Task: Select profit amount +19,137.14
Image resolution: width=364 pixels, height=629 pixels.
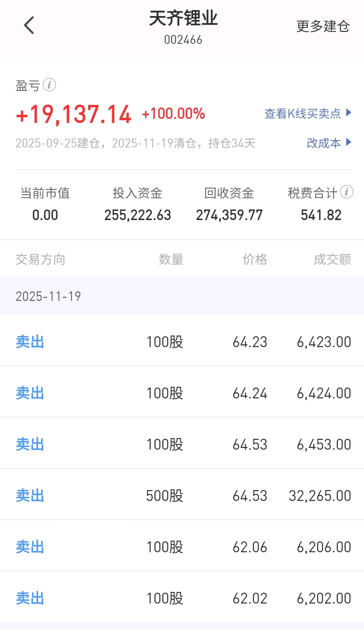Action: coord(73,114)
